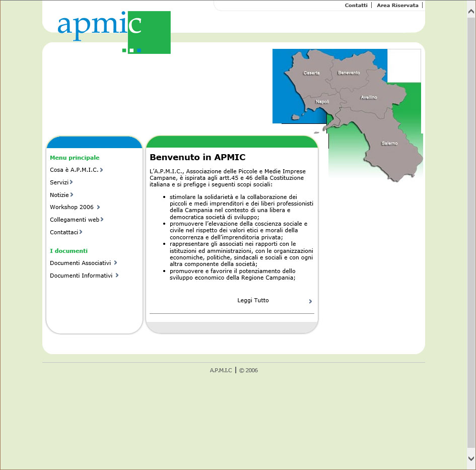
Task: Click the Leggi Tutto link
Action: (x=253, y=300)
